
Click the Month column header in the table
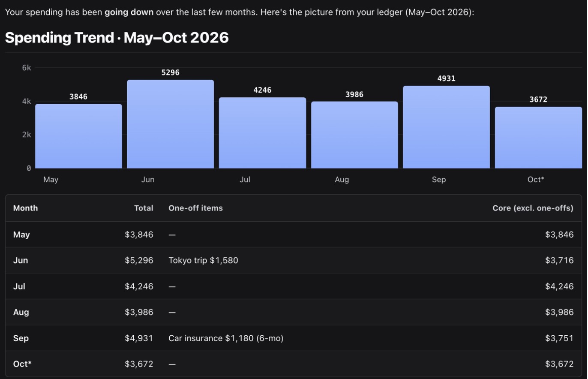point(25,208)
